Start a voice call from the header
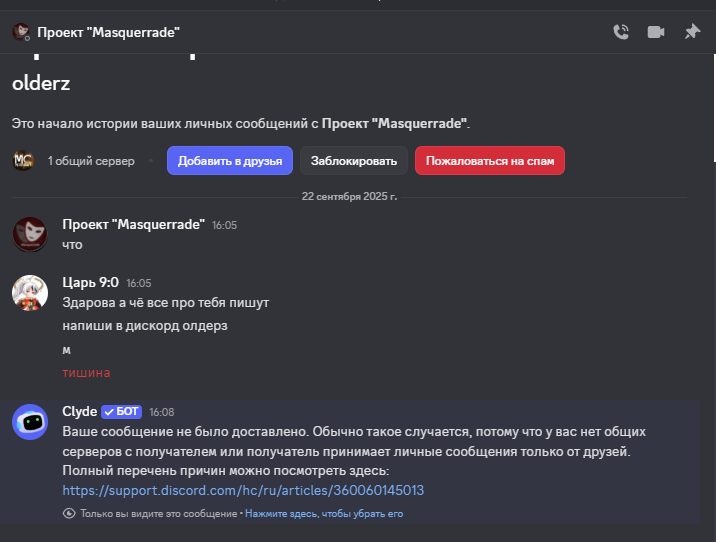 tap(621, 32)
